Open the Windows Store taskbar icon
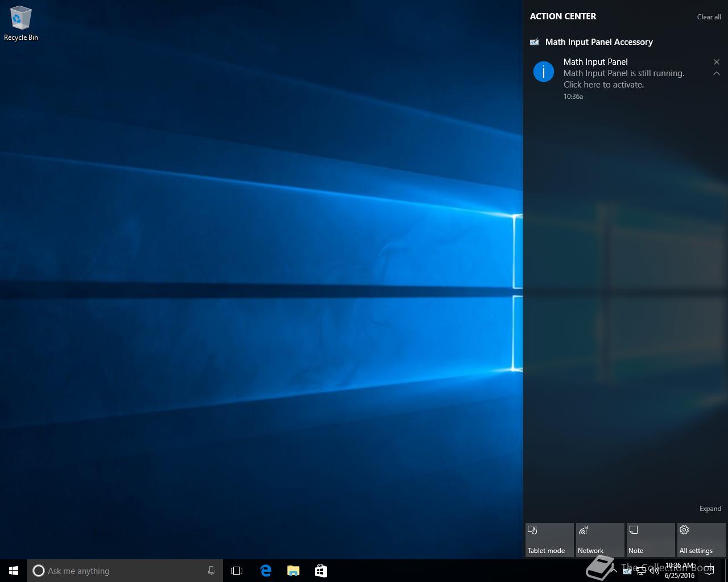The image size is (728, 582). [x=321, y=571]
